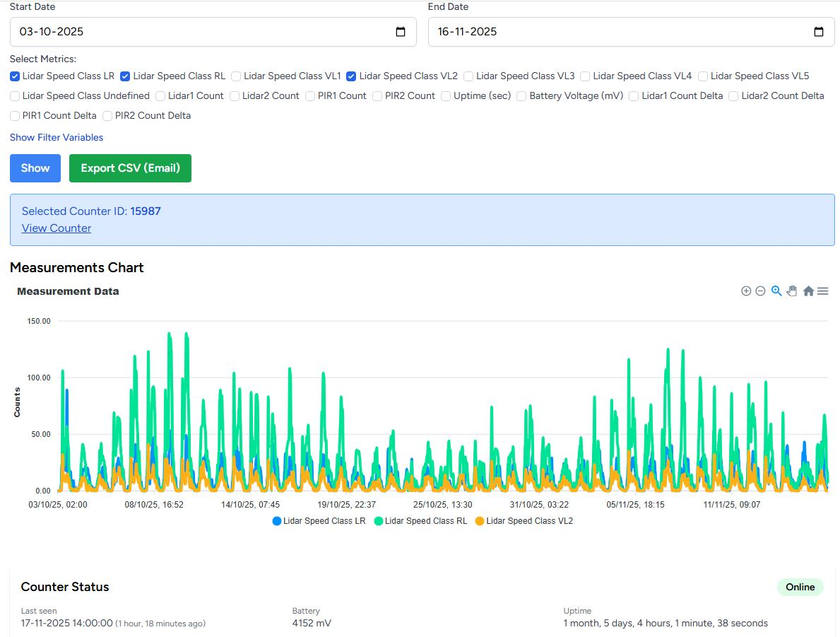This screenshot has height=637, width=840.
Task: Select the magnifier selection zoom tool
Action: tap(776, 291)
